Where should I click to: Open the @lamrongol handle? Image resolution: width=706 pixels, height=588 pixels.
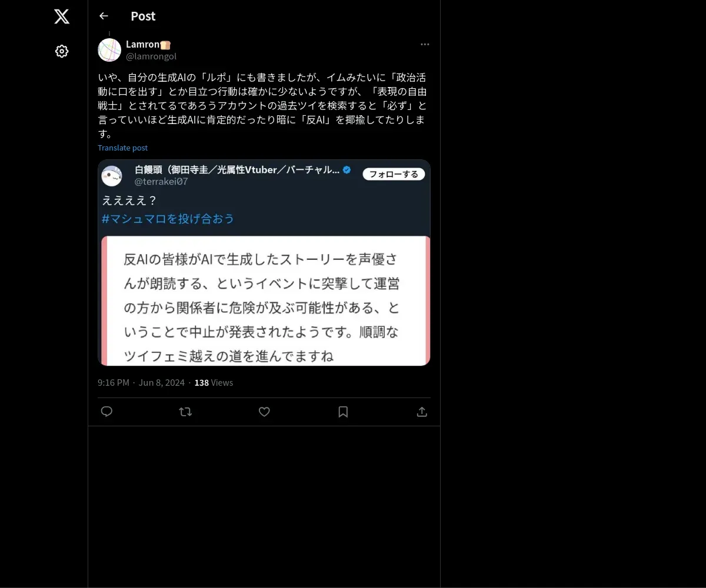tap(151, 56)
